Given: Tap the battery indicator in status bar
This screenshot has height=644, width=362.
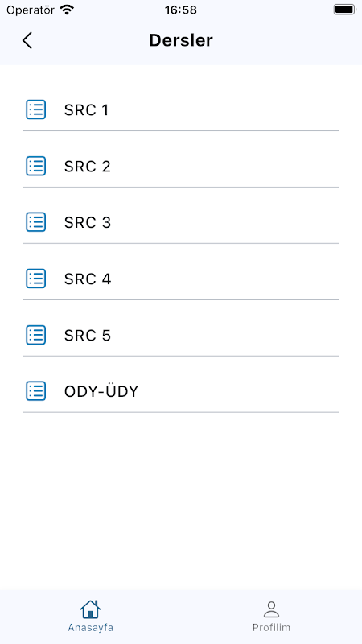Looking at the screenshot, I should pyautogui.click(x=344, y=10).
